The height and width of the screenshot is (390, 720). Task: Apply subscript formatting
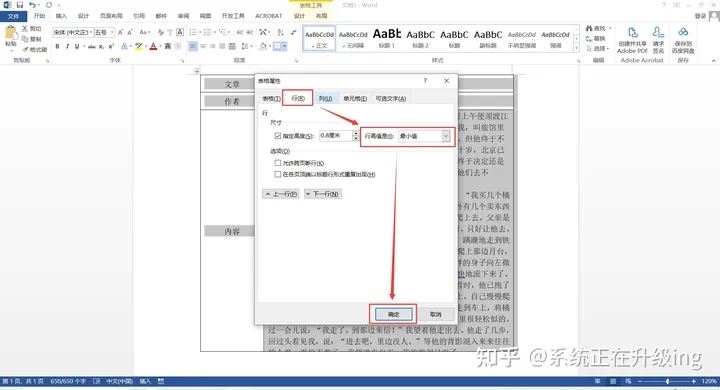point(101,46)
